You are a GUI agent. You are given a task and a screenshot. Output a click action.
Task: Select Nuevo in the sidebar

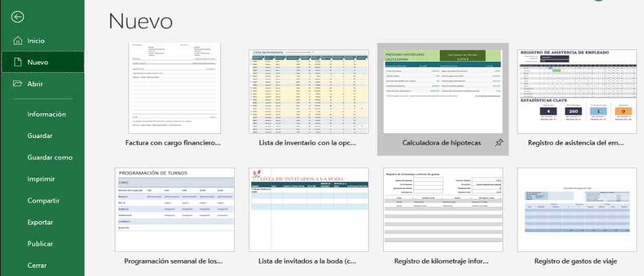pos(43,62)
